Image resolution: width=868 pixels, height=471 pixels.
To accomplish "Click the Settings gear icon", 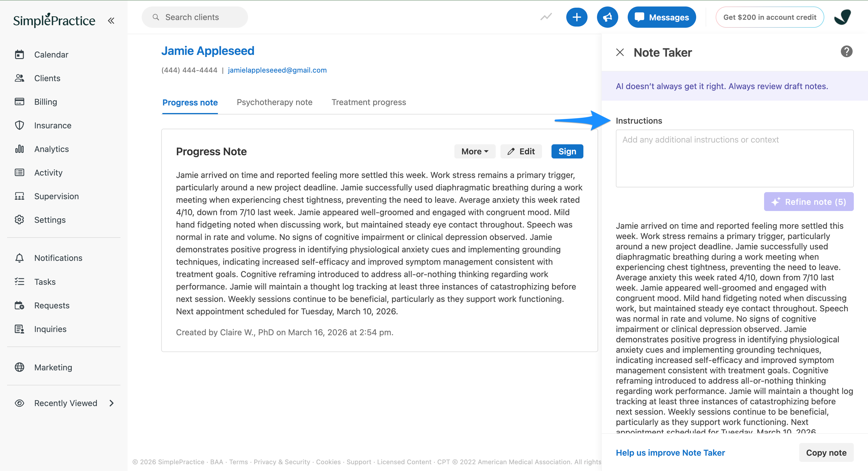I will [x=19, y=220].
